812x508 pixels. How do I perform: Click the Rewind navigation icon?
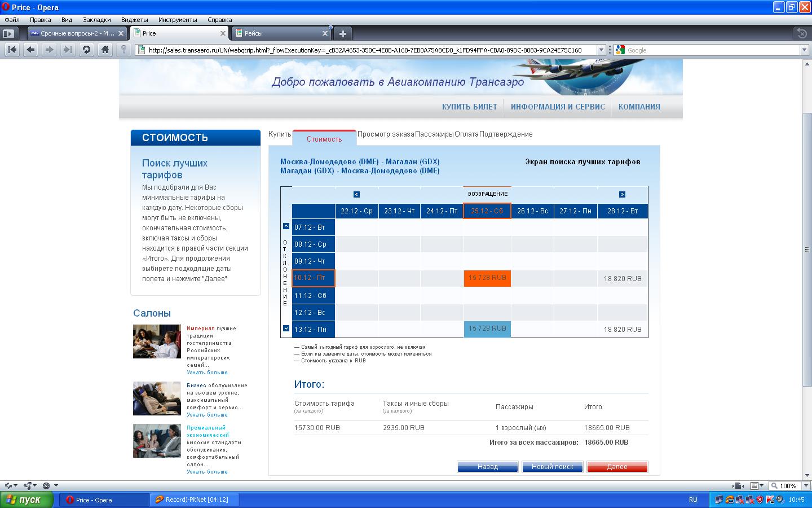pyautogui.click(x=12, y=50)
